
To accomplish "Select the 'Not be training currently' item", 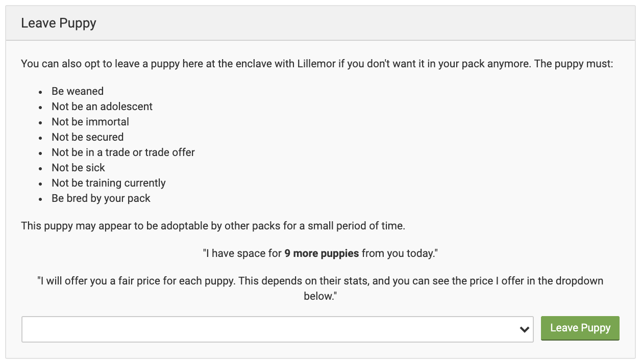I will pyautogui.click(x=109, y=183).
